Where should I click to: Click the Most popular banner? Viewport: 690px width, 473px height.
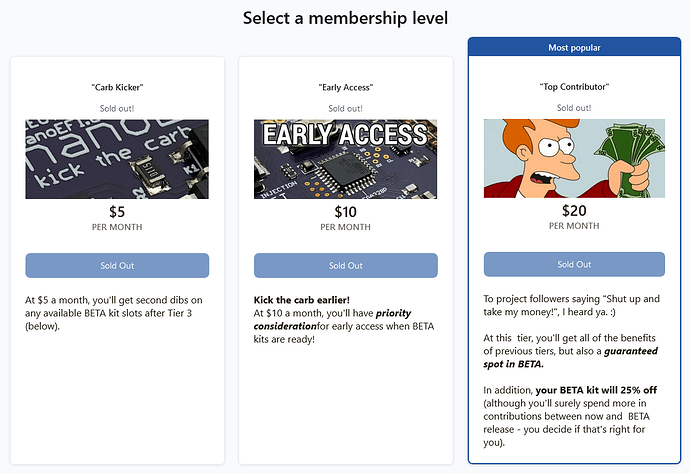coord(574,47)
